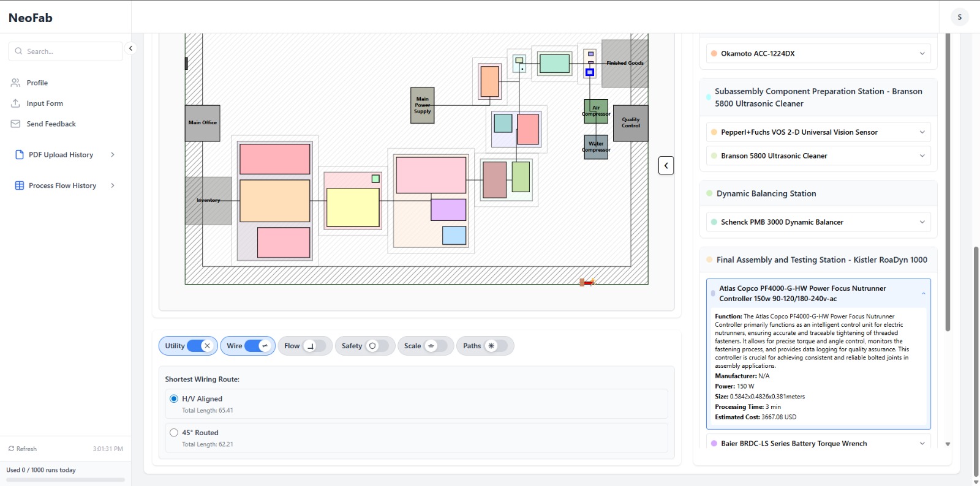Click the Send Feedback envelope icon
Screen dimensions: 980x486
coord(16,124)
